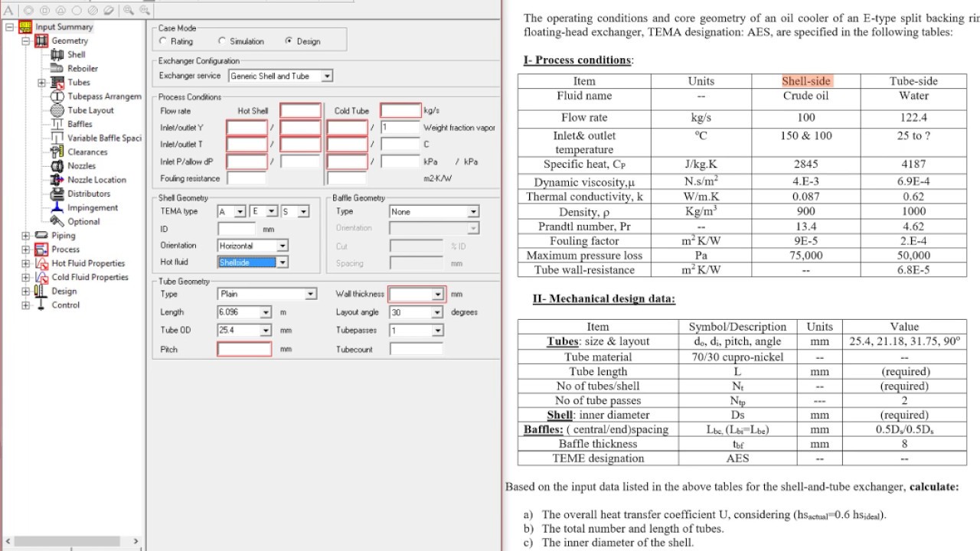Select the Tube Layout icon in the tree
980x551 pixels.
click(x=57, y=110)
